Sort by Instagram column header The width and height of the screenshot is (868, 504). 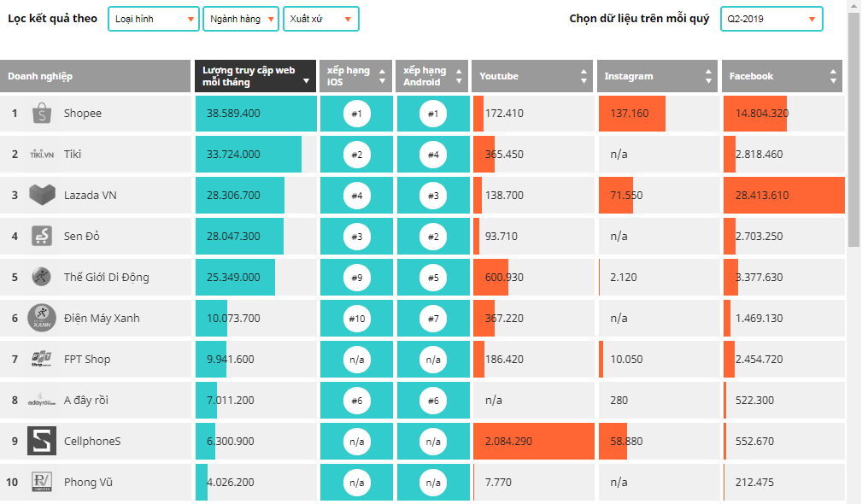(657, 76)
